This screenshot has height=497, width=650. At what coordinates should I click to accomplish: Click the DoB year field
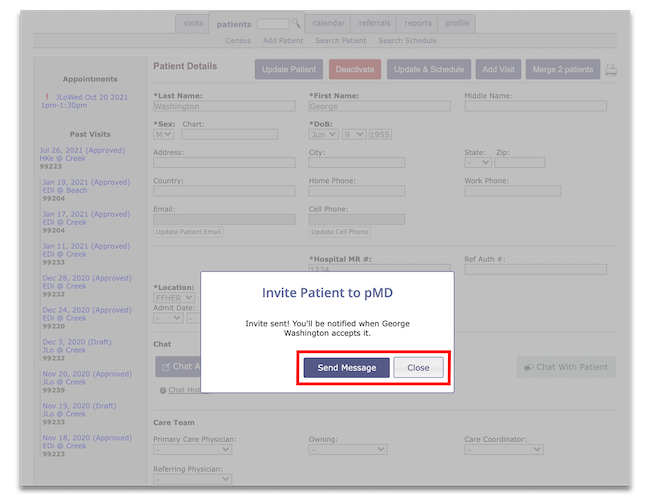pyautogui.click(x=380, y=134)
